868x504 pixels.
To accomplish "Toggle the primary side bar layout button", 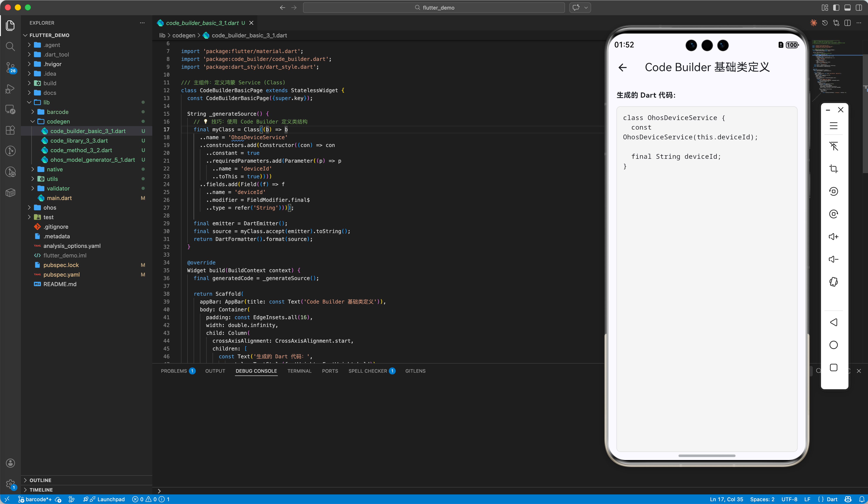I will [x=836, y=8].
